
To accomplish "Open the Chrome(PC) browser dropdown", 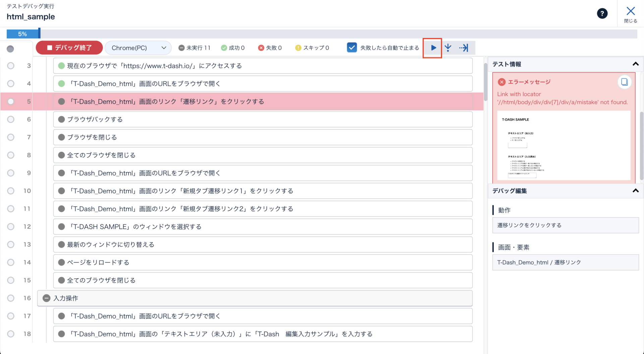I will coord(138,48).
